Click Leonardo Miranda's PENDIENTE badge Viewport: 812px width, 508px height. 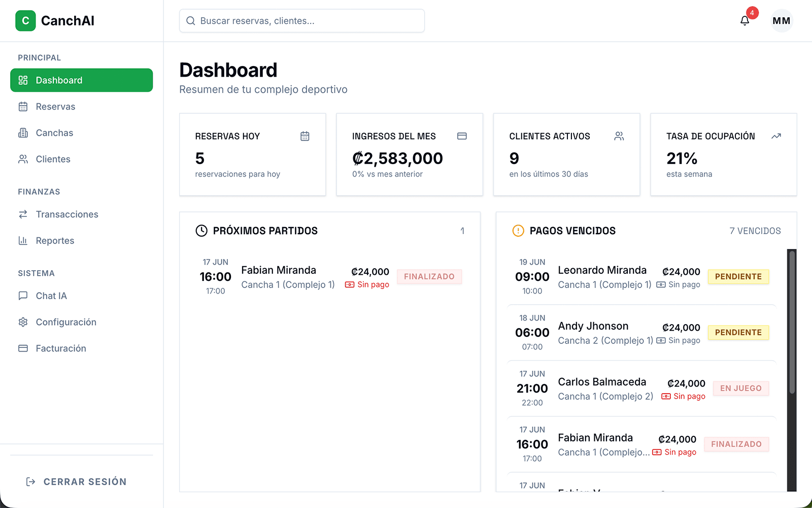point(738,276)
